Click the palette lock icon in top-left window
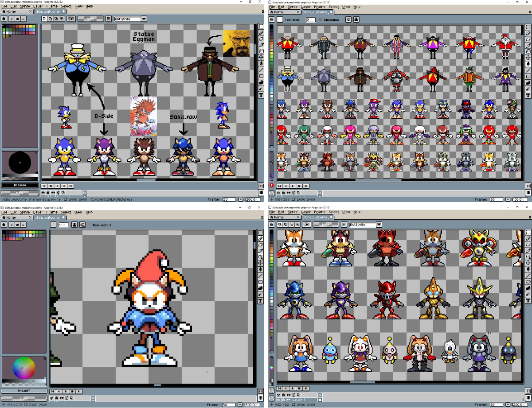Viewport: 532px width, 408px height. click(4, 19)
